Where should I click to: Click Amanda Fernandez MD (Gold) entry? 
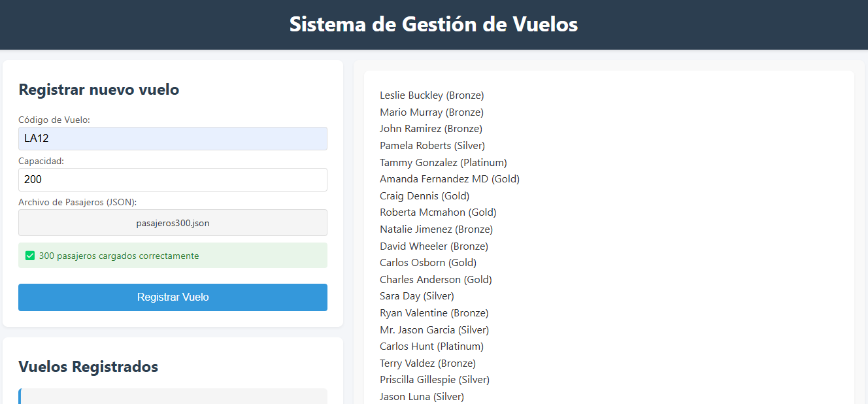click(x=450, y=179)
